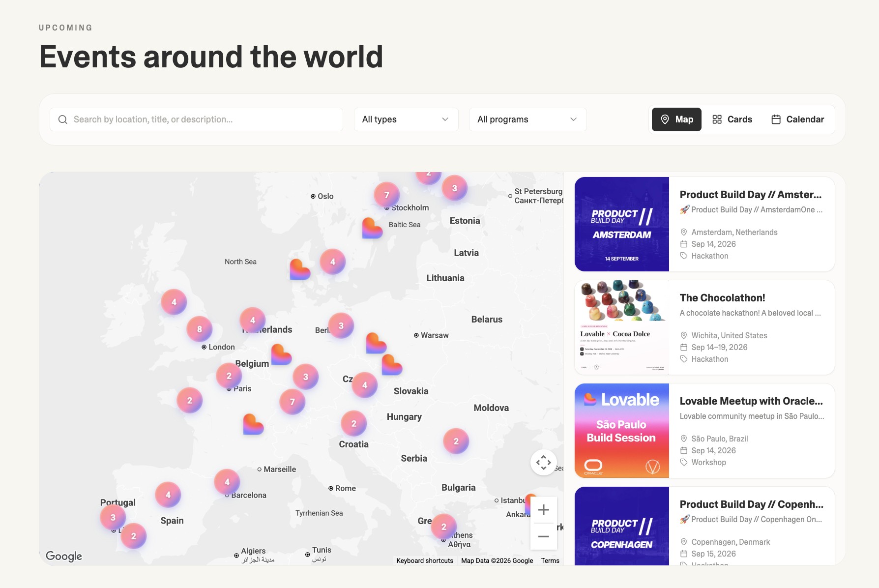Open the heart marker near Belgium

[x=281, y=354]
